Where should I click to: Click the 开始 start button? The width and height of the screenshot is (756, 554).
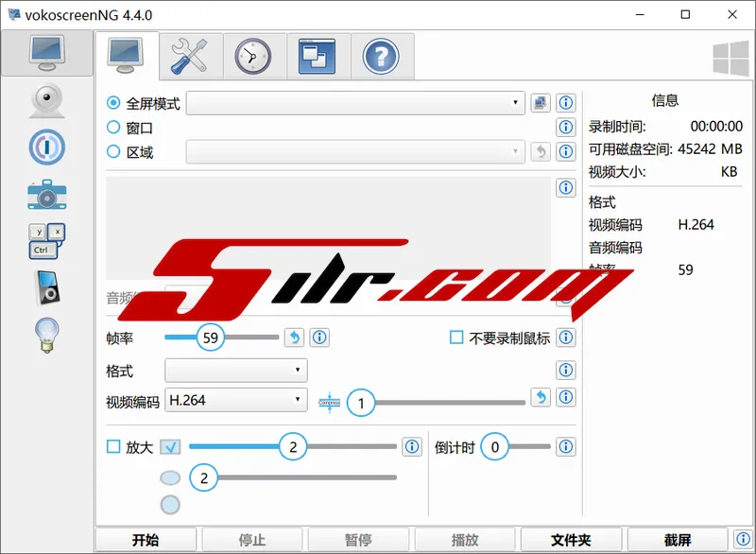(x=146, y=540)
